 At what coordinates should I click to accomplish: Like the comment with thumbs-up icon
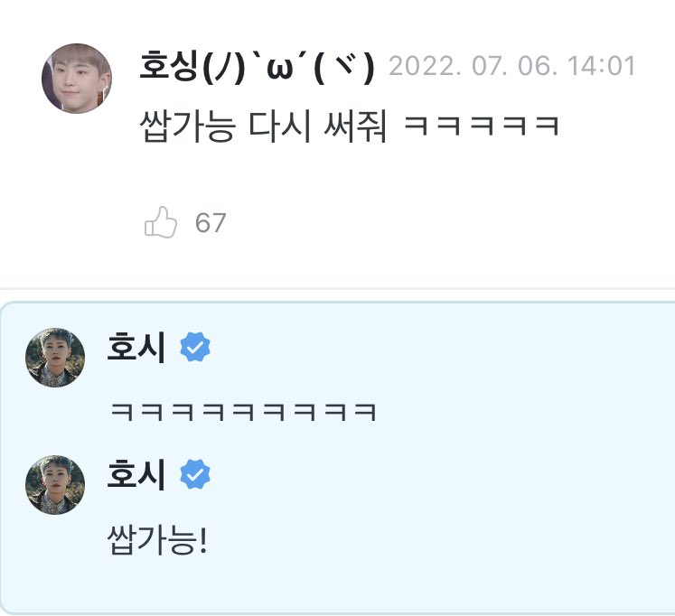pos(161,222)
